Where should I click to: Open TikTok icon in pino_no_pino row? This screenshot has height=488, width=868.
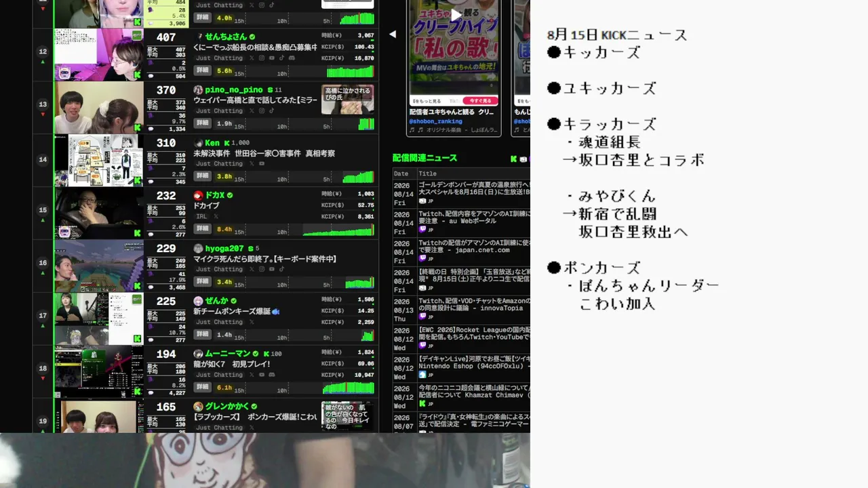pos(272,111)
